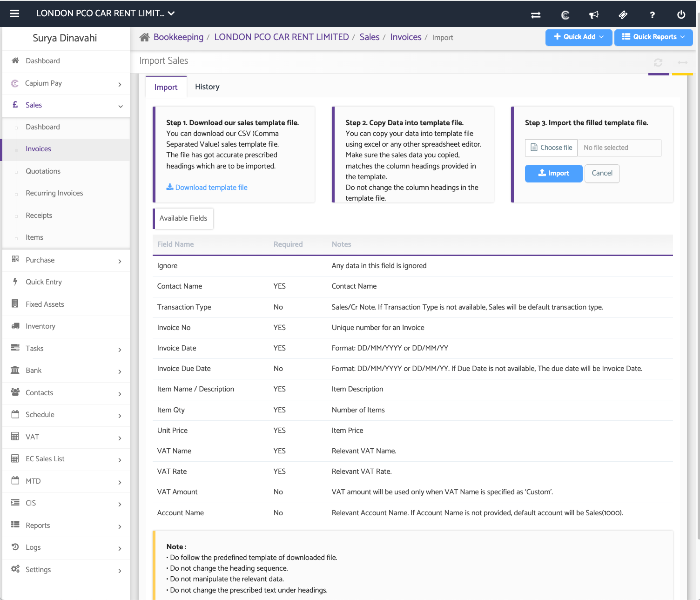Click the Schedule calendar icon
700x600 pixels.
point(15,414)
